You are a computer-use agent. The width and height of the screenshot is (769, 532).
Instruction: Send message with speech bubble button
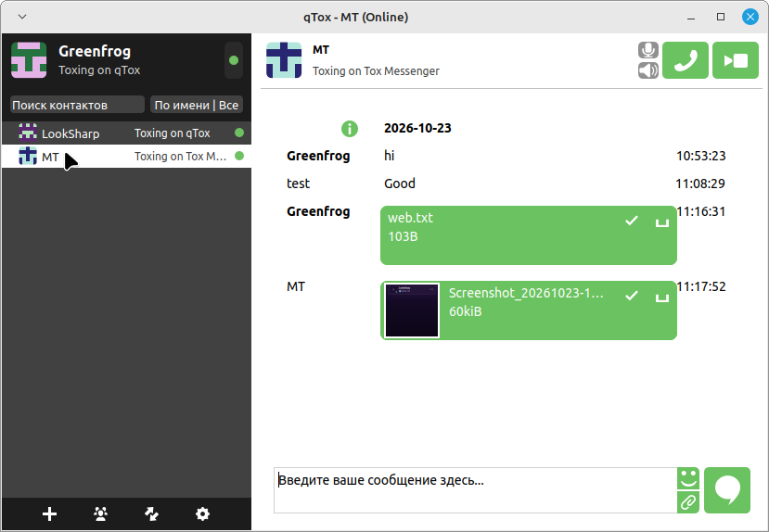(x=727, y=490)
